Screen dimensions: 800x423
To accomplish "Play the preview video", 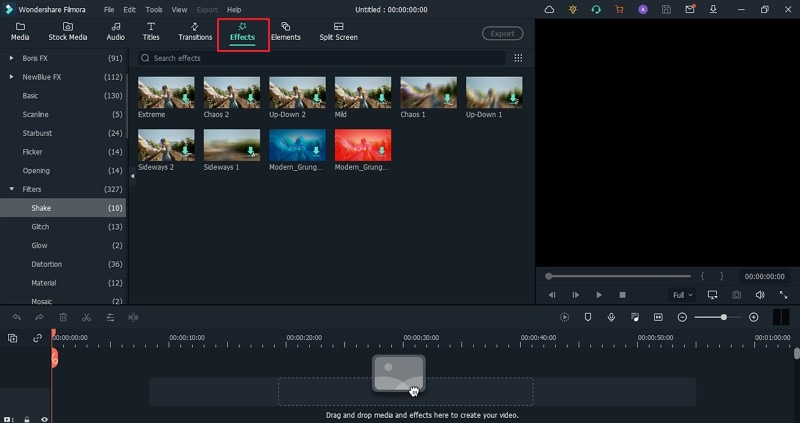I will (x=599, y=295).
